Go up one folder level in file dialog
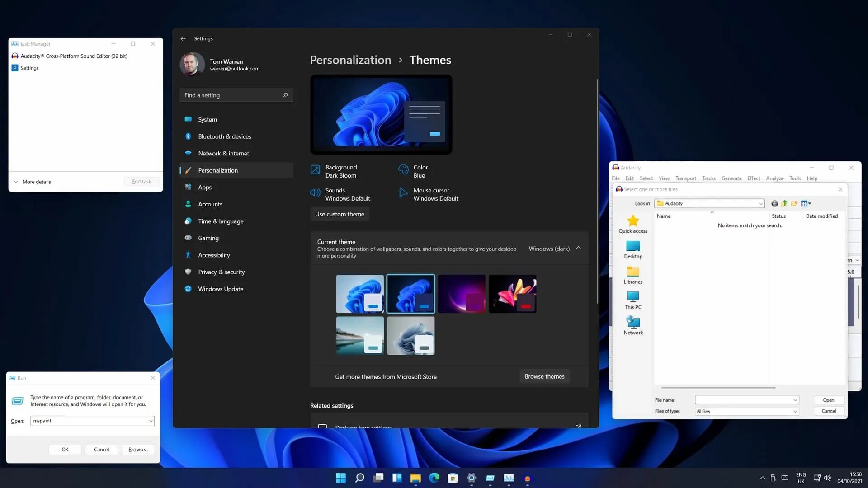Screen dimensions: 868x488 [x=784, y=204]
